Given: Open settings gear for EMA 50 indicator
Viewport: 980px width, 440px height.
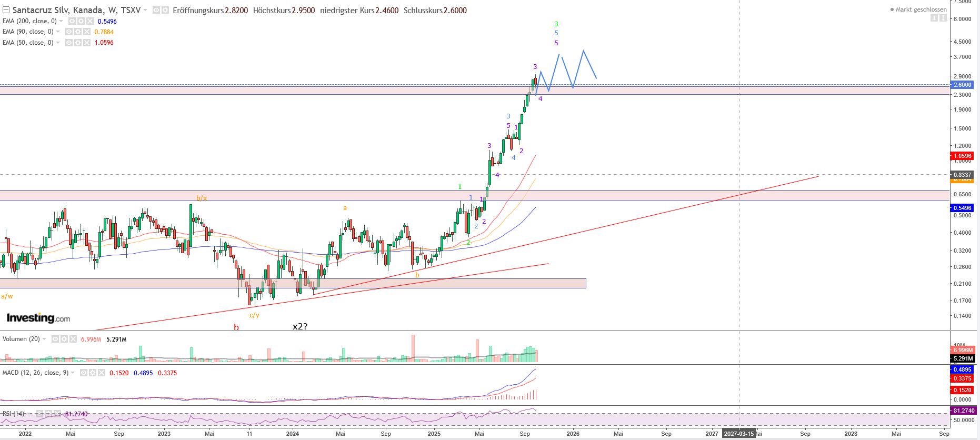Looking at the screenshot, I should tap(77, 43).
